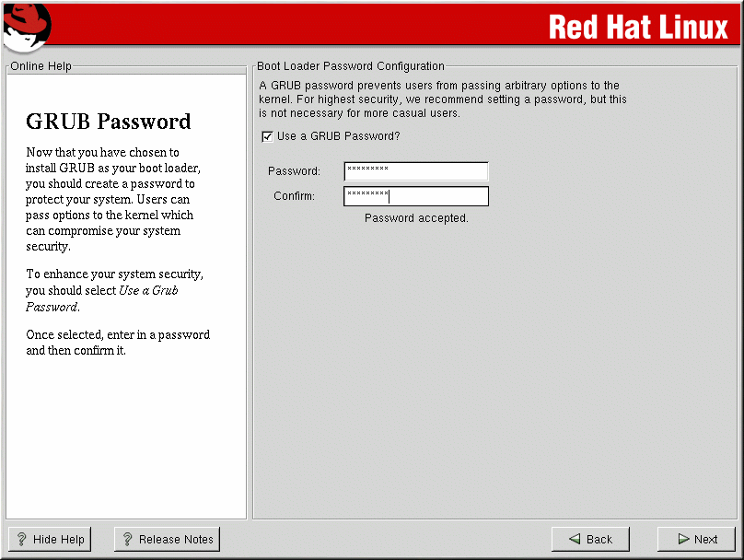This screenshot has height=560, width=744.
Task: Click the "Confirm:" field label
Action: point(294,196)
